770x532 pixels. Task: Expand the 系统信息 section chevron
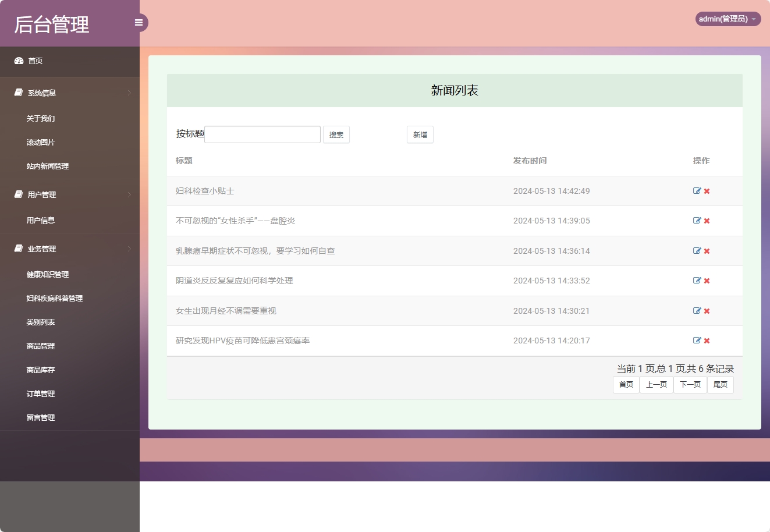[x=129, y=93]
